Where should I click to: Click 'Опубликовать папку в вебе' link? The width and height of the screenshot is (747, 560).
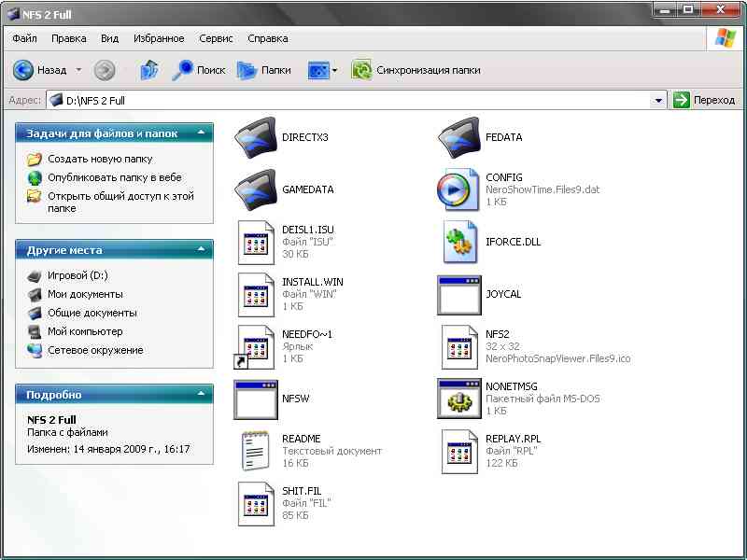[x=114, y=177]
